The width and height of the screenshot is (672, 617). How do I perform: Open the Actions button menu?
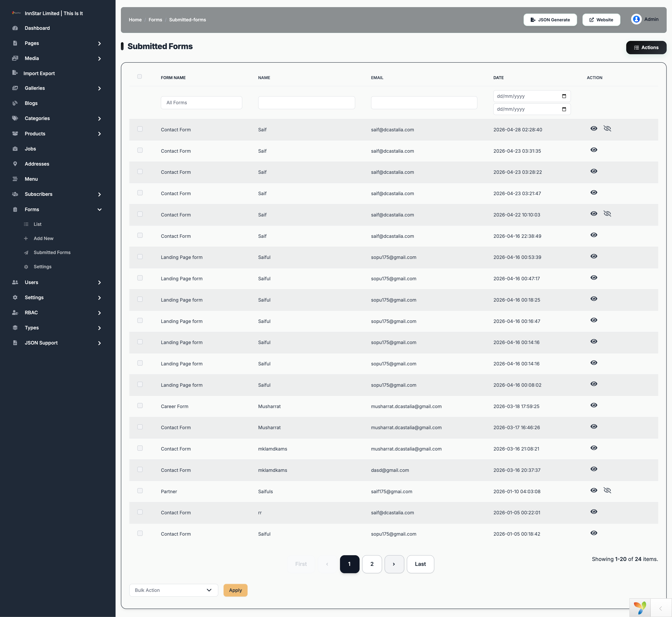pyautogui.click(x=646, y=47)
